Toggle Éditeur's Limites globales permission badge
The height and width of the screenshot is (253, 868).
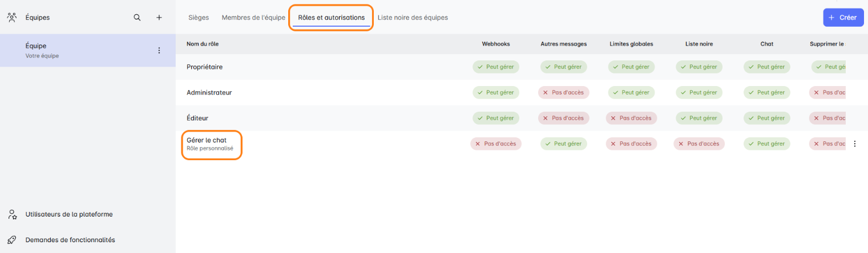click(631, 118)
